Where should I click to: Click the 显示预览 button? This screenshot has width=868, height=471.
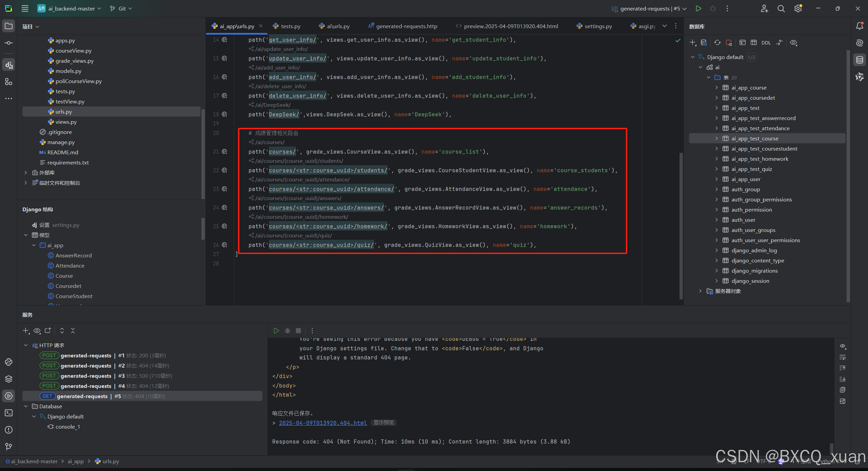(383, 423)
